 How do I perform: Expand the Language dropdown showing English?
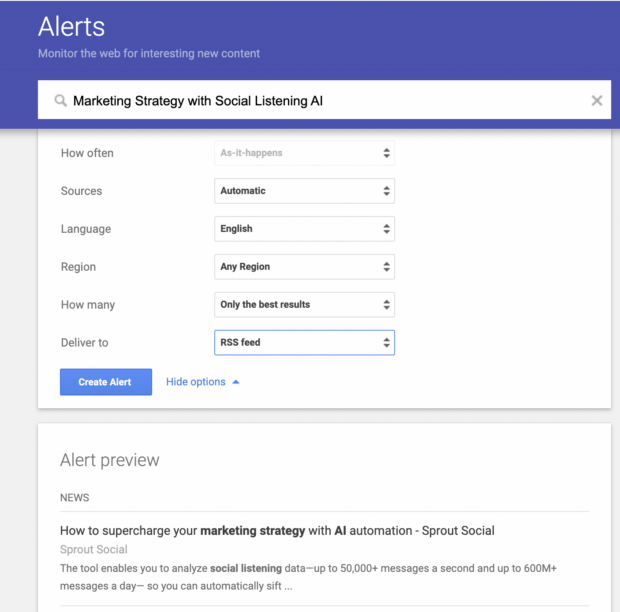(x=304, y=229)
